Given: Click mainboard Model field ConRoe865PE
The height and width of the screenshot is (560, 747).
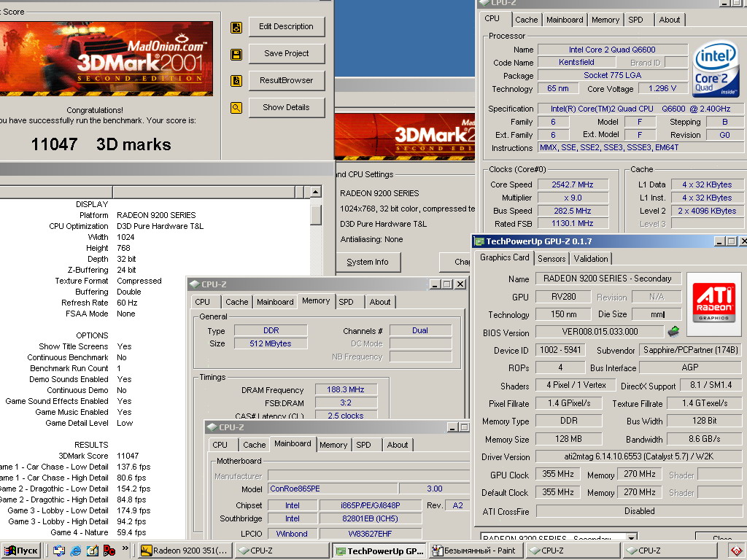Looking at the screenshot, I should click(333, 489).
